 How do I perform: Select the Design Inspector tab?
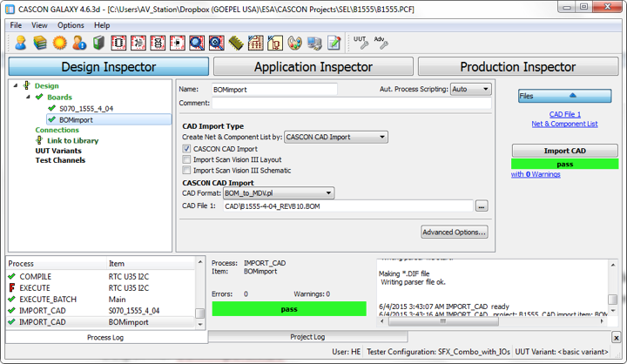tap(108, 66)
